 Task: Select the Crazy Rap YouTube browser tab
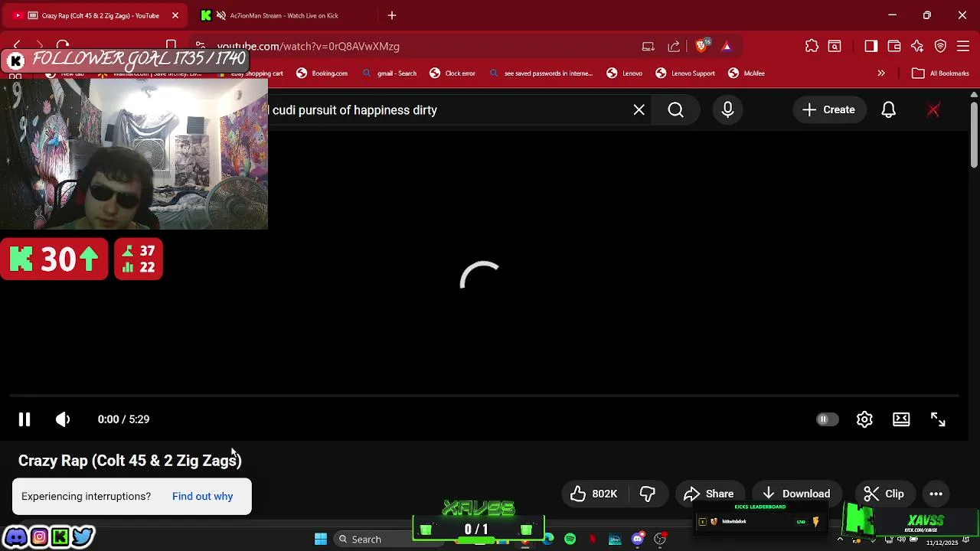pyautogui.click(x=93, y=15)
